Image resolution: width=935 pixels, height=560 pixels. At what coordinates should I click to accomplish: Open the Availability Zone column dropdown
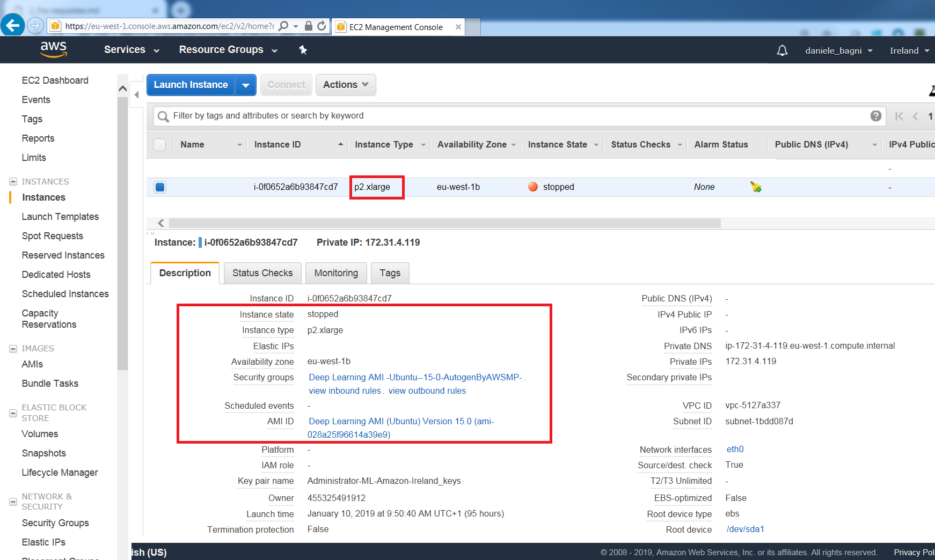tap(514, 145)
